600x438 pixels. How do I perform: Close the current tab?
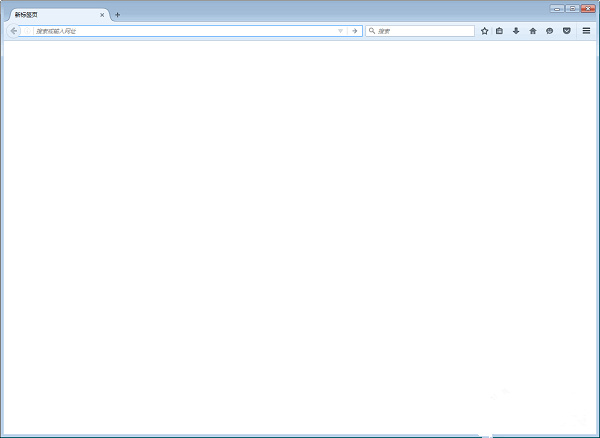point(102,15)
